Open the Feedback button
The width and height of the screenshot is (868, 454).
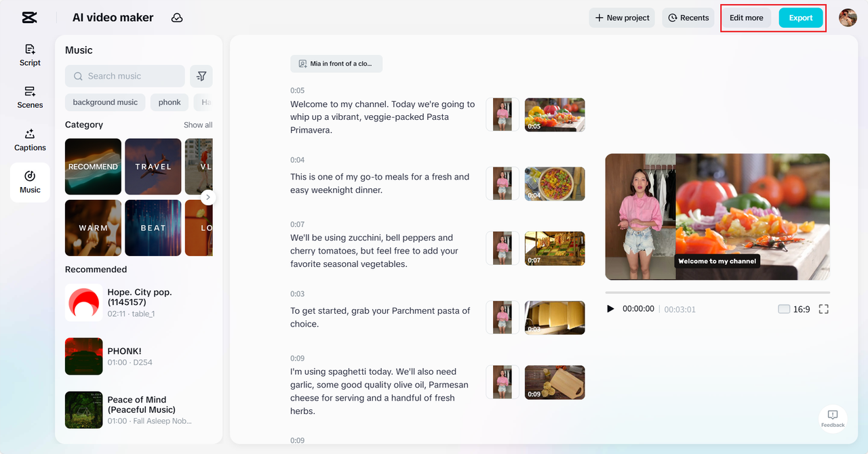[x=833, y=419]
